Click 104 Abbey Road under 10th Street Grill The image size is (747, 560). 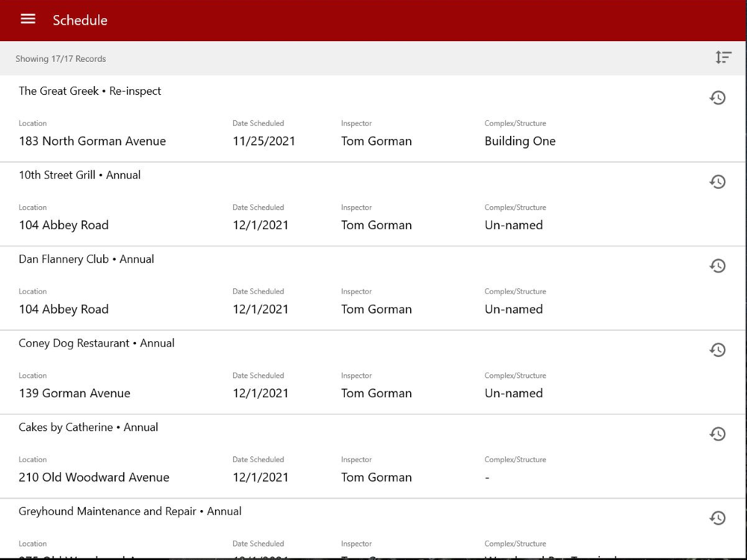63,225
